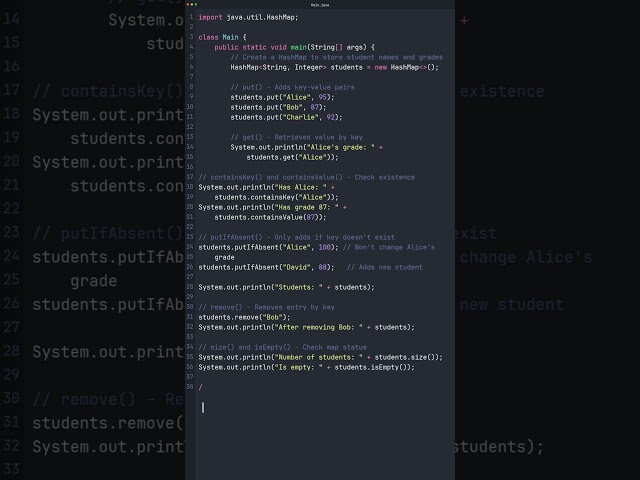
Task: Click the students.putIfAbsent("Alice", 100); statement
Action: (268, 247)
